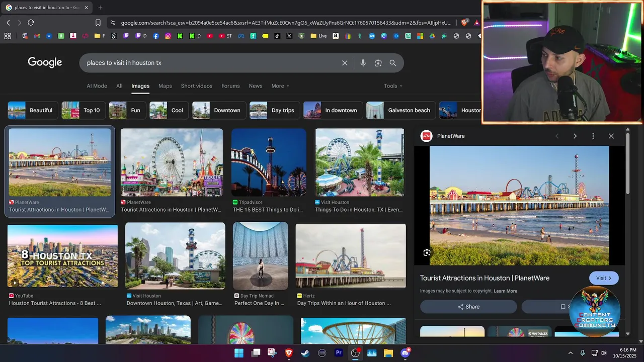
Task: Click the browser address bar URL
Action: (x=286, y=23)
